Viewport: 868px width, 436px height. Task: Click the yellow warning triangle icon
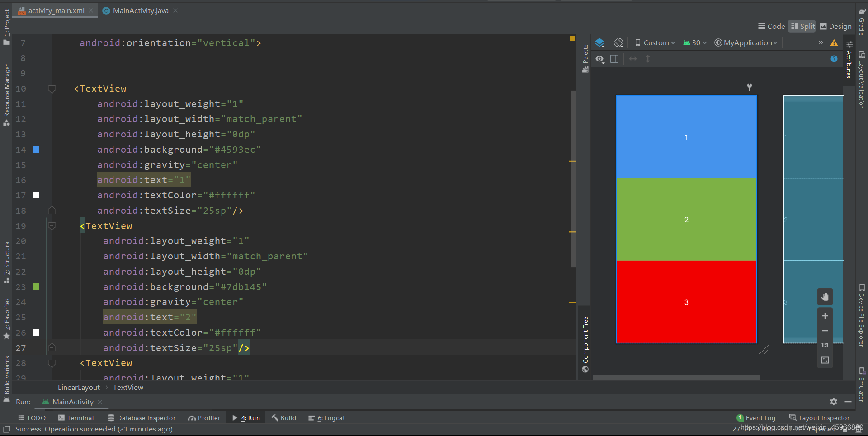pos(834,43)
